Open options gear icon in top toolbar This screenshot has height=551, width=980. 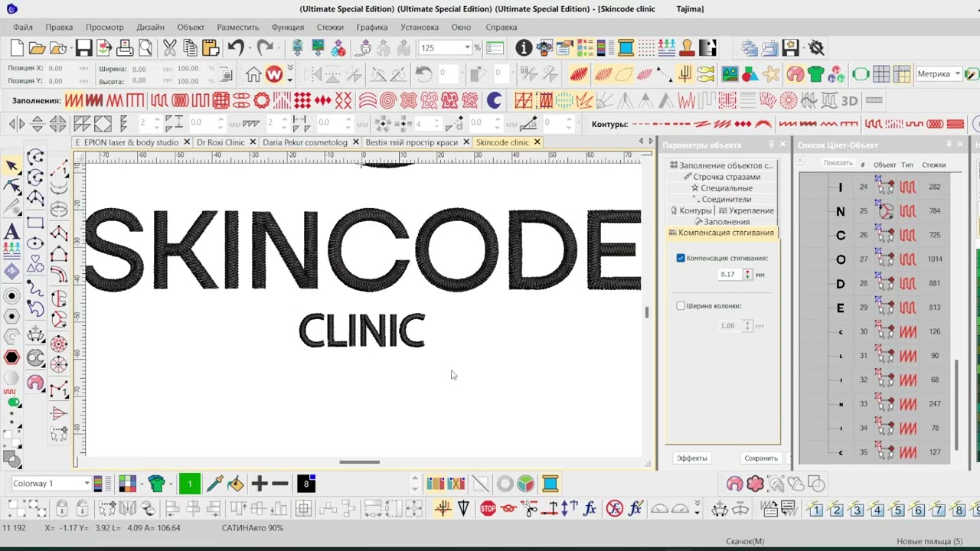(x=816, y=48)
